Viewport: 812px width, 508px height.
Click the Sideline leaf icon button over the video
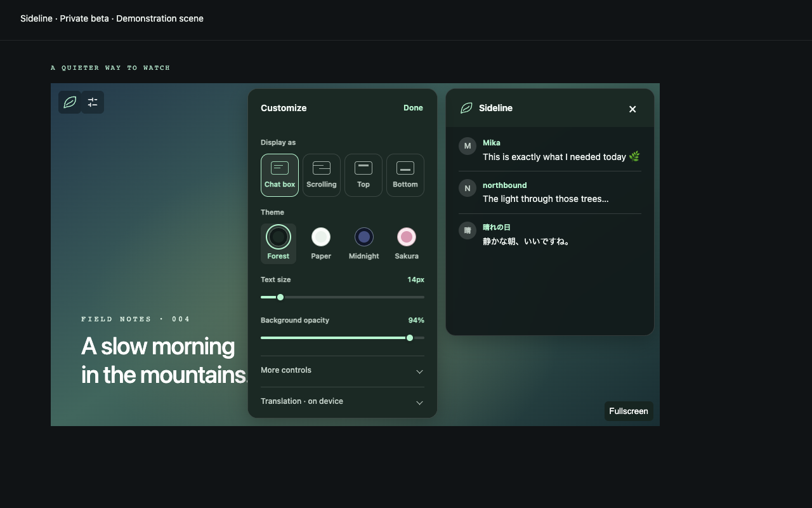pyautogui.click(x=70, y=102)
